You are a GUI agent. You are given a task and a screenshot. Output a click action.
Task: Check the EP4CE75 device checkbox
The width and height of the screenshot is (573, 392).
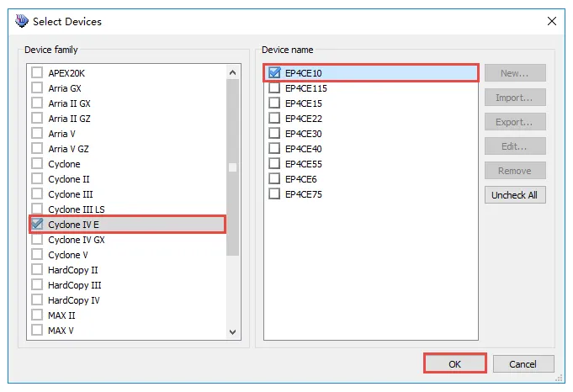coord(274,194)
